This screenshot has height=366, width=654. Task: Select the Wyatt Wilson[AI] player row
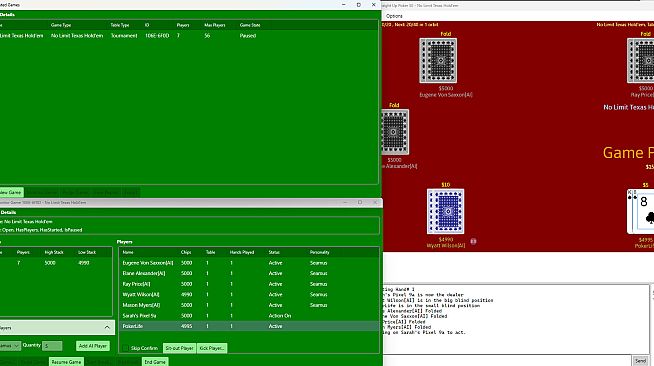coord(249,294)
